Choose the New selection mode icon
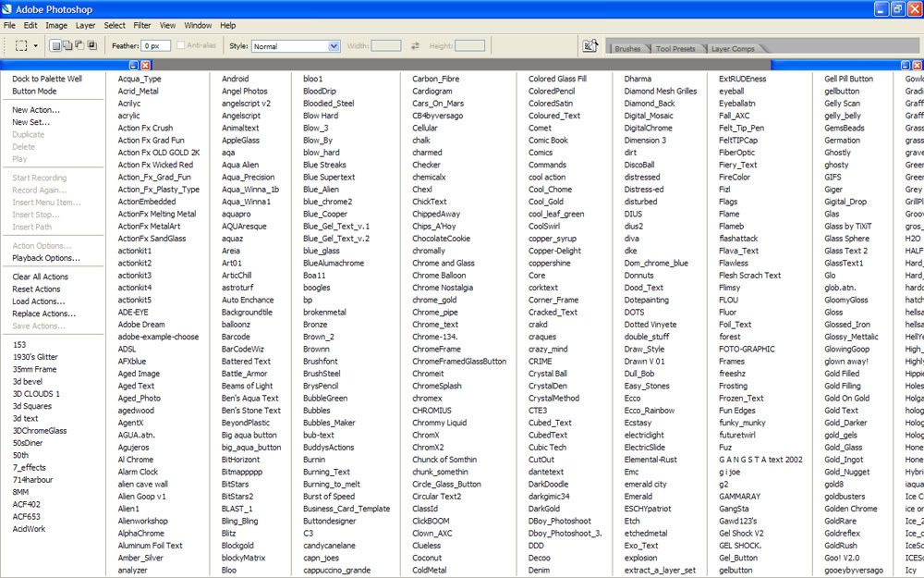 (x=55, y=45)
